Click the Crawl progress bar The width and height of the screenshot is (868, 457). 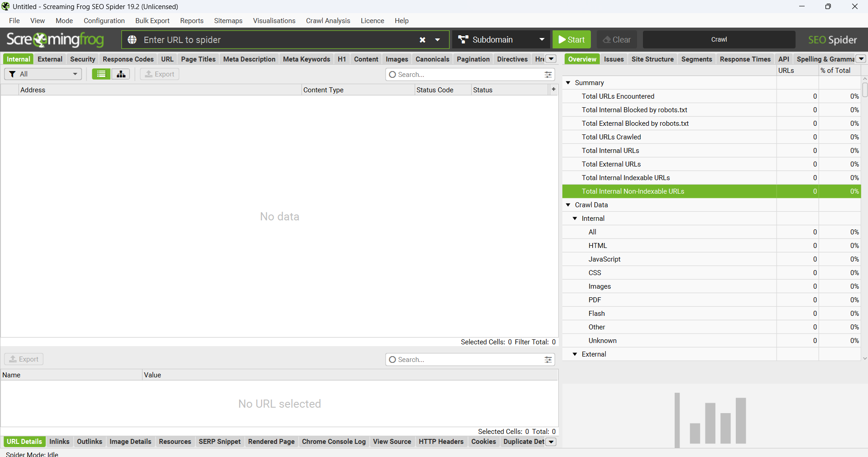(x=719, y=40)
